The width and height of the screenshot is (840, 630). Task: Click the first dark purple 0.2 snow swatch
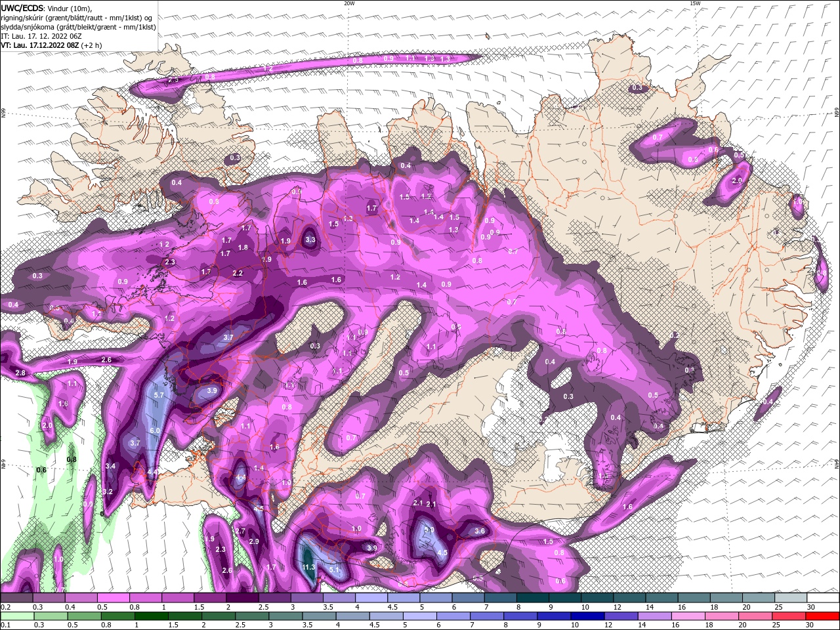[x=16, y=598]
